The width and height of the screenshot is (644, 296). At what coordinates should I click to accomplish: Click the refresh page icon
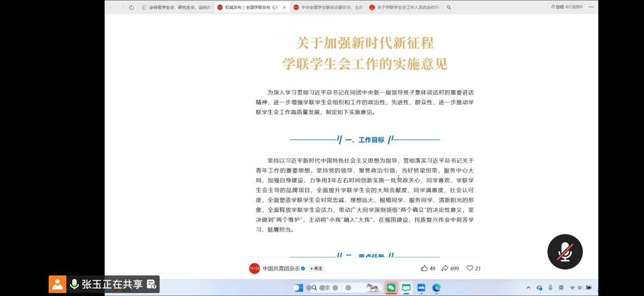pyautogui.click(x=132, y=8)
